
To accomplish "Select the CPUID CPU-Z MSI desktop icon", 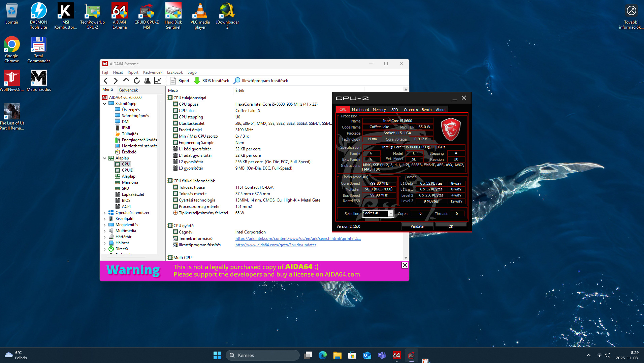I will click(147, 16).
